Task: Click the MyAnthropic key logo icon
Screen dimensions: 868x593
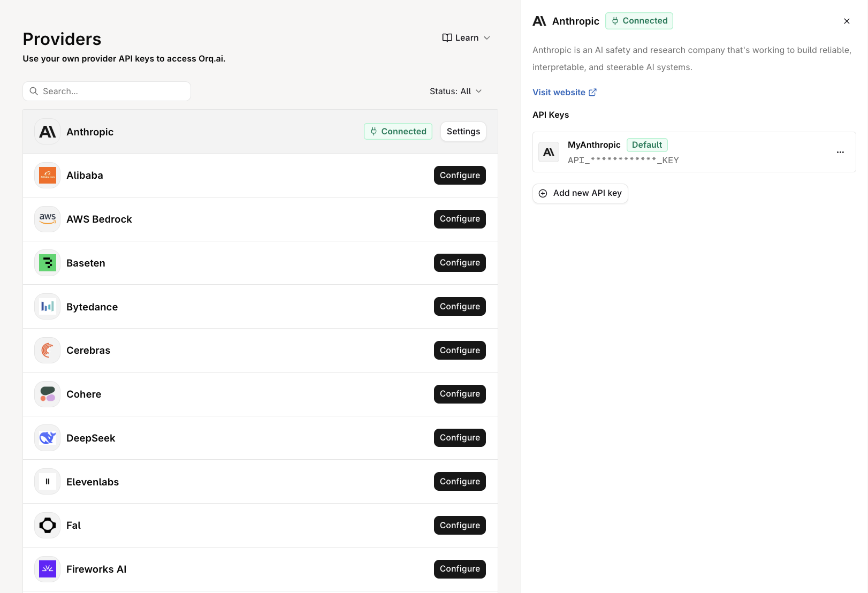Action: (x=549, y=152)
